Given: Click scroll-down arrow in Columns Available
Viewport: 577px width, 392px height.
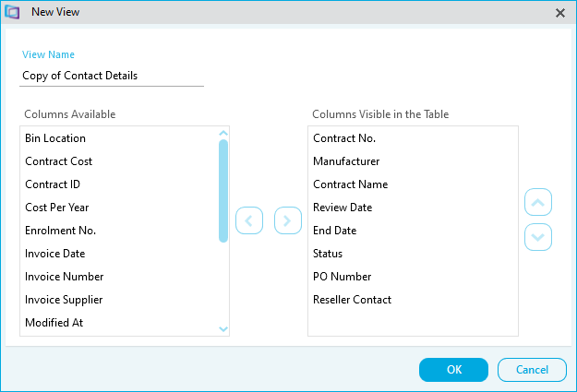Looking at the screenshot, I should click(223, 328).
